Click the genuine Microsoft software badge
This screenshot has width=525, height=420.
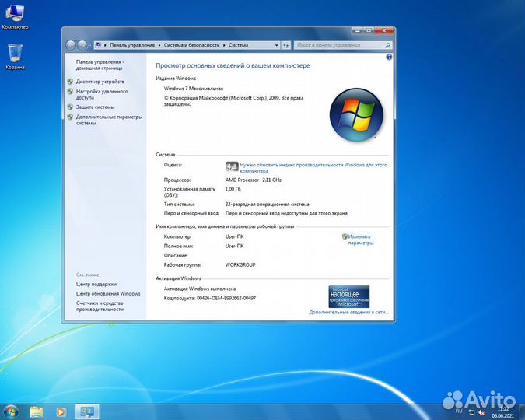click(x=349, y=296)
